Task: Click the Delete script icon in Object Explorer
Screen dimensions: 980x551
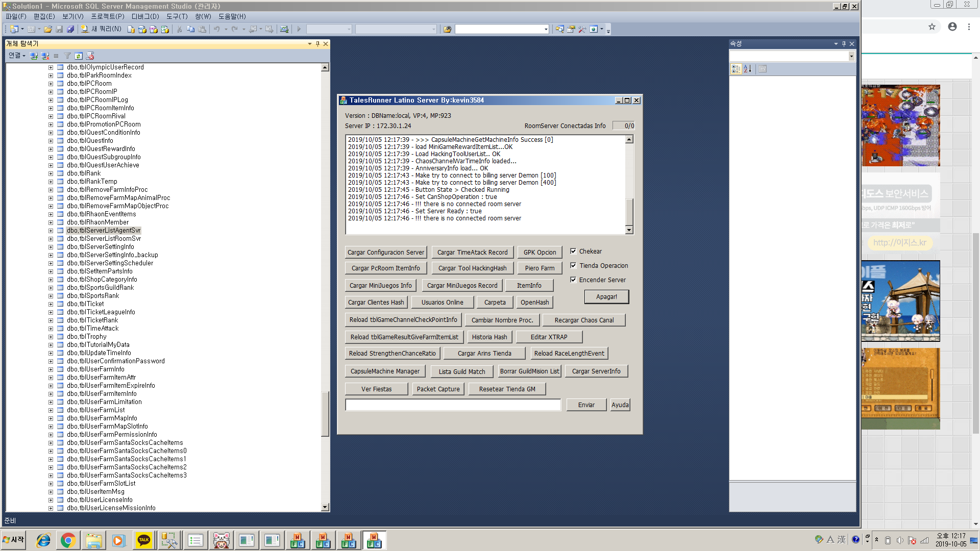Action: (90, 56)
